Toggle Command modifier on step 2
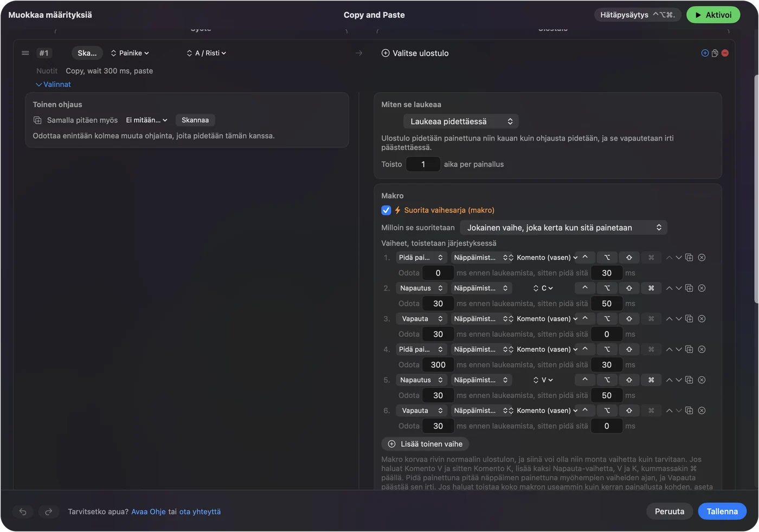Viewport: 759px width, 532px height. pos(651,288)
